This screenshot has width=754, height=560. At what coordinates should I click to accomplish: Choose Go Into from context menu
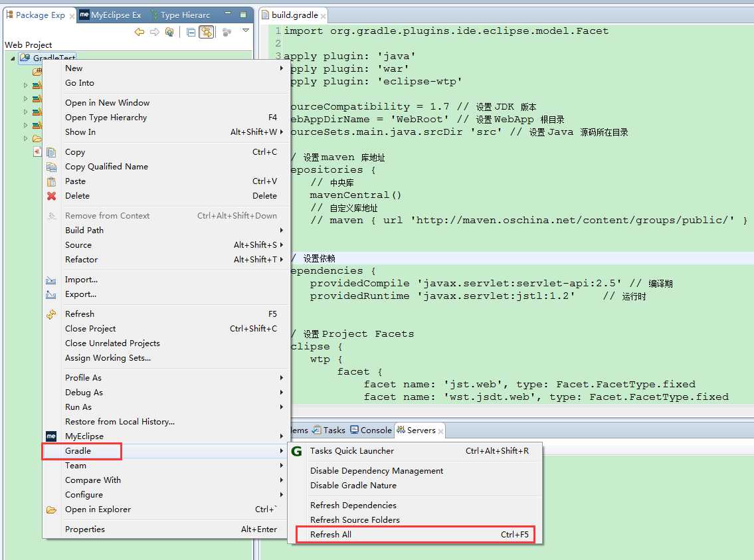tap(166, 82)
